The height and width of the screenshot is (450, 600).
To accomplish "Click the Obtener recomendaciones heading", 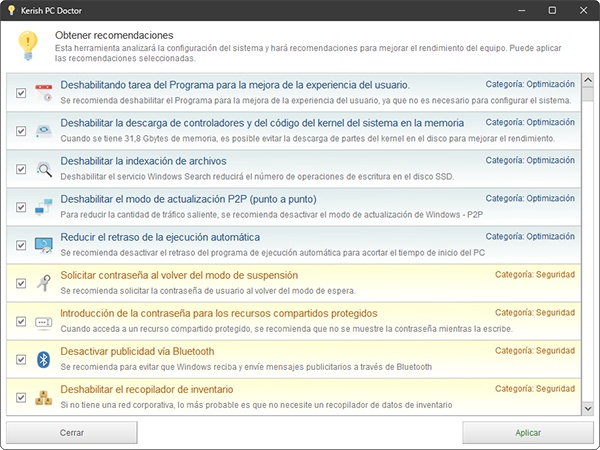I will point(114,35).
